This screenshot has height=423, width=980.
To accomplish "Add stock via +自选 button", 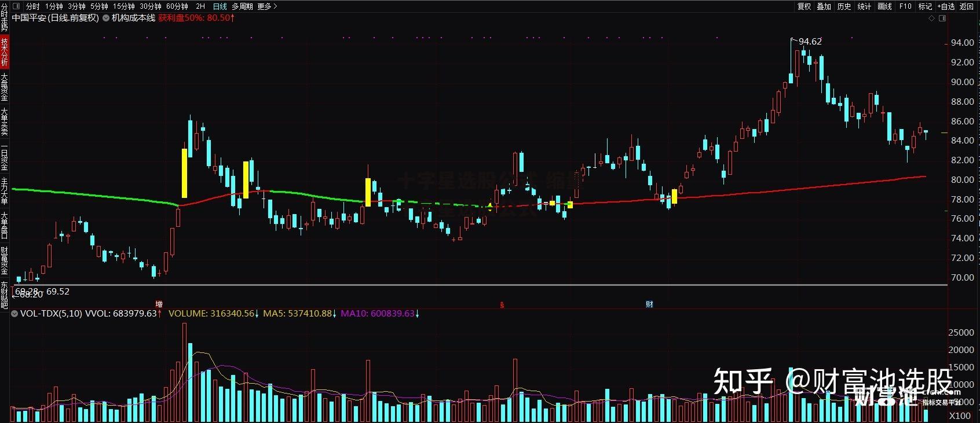I will [946, 6].
